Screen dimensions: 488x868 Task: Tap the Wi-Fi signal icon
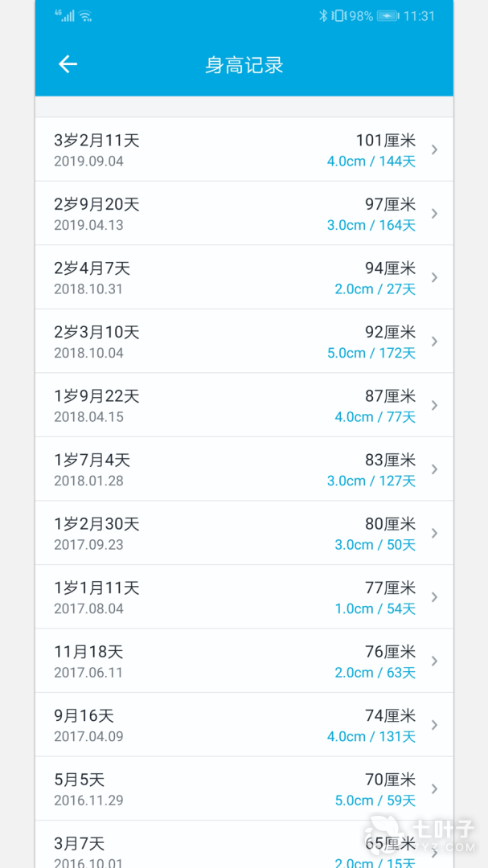point(85,16)
